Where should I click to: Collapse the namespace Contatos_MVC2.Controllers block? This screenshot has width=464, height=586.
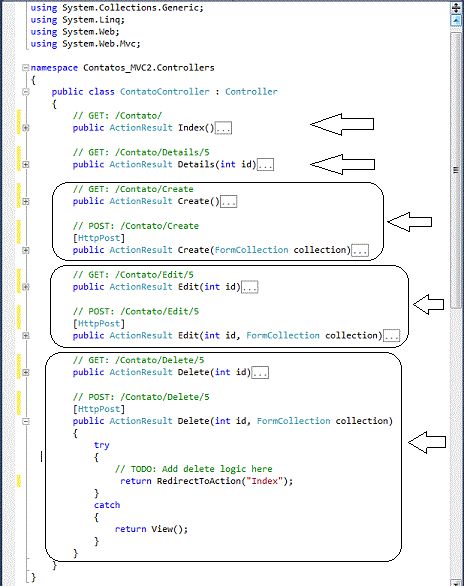25,68
